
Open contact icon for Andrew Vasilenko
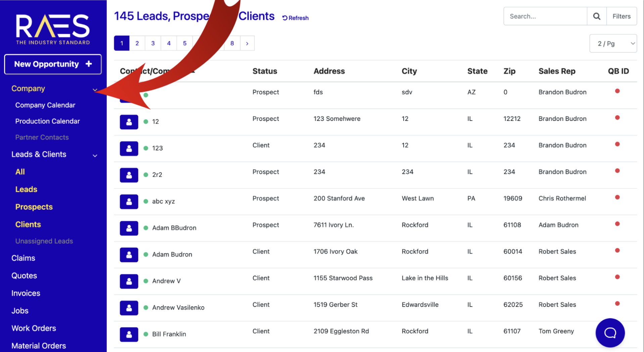click(x=129, y=308)
